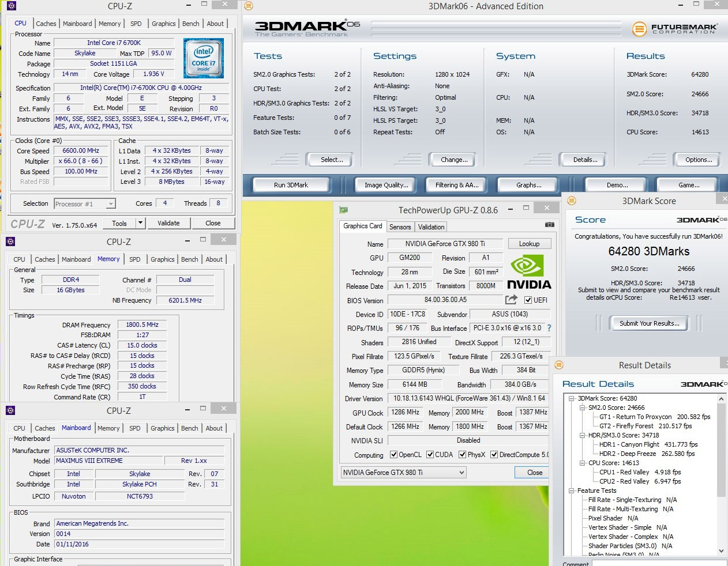Click the Intel Core i7 badge
Screen dimensions: 728x566
204,58
